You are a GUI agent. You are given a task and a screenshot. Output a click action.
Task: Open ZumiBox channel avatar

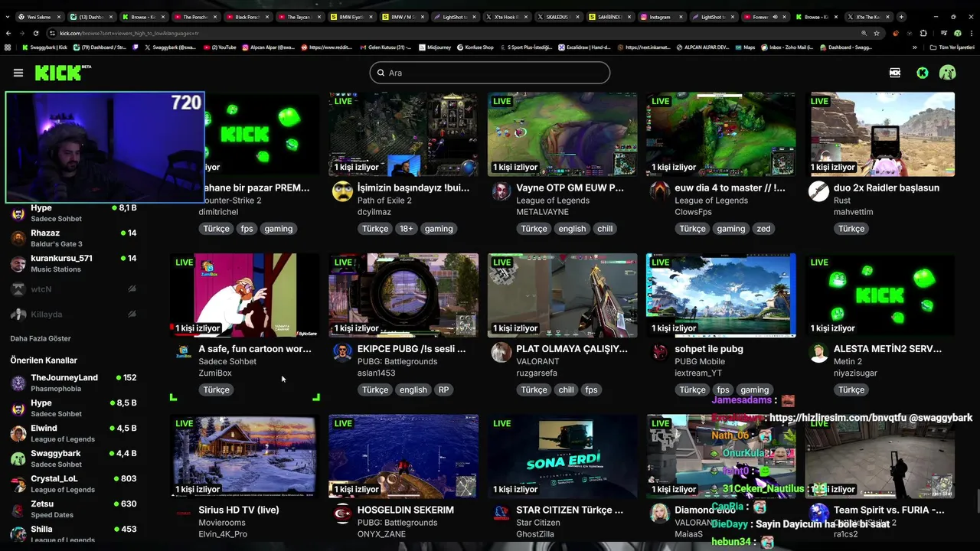[184, 352]
